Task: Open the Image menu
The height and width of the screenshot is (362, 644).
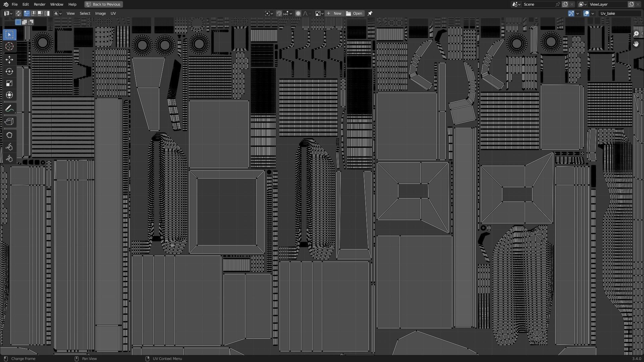Action: point(100,13)
